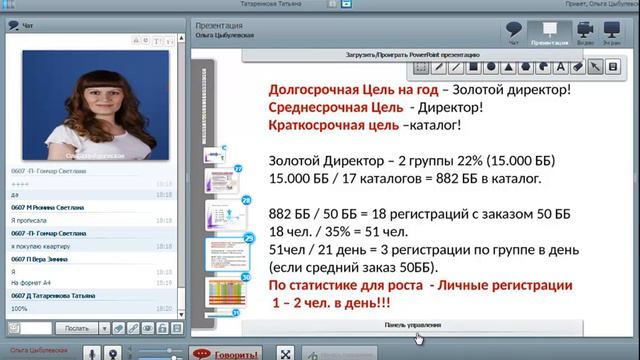Toggle the eye visibility icon below chat
Screen dimensions: 640x360
coord(148,328)
